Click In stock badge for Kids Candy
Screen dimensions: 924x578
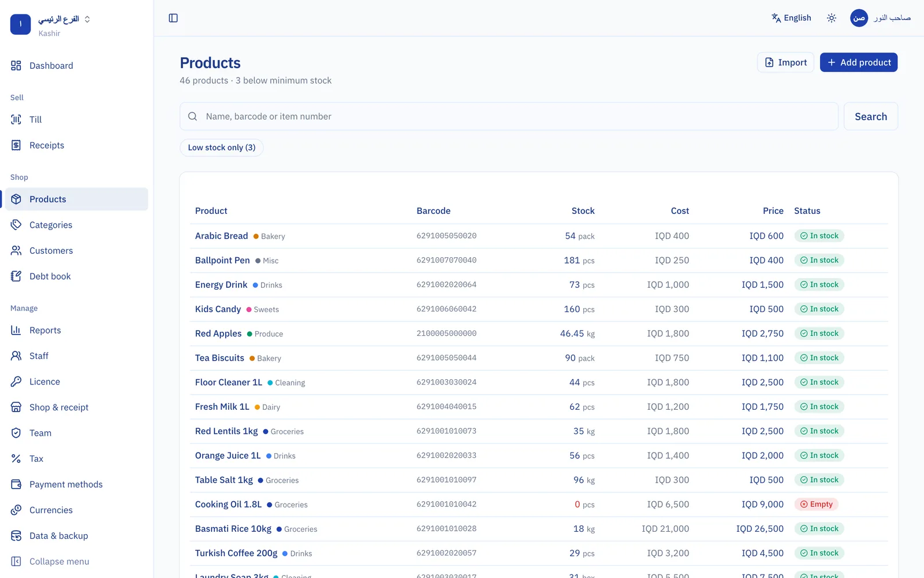819,309
